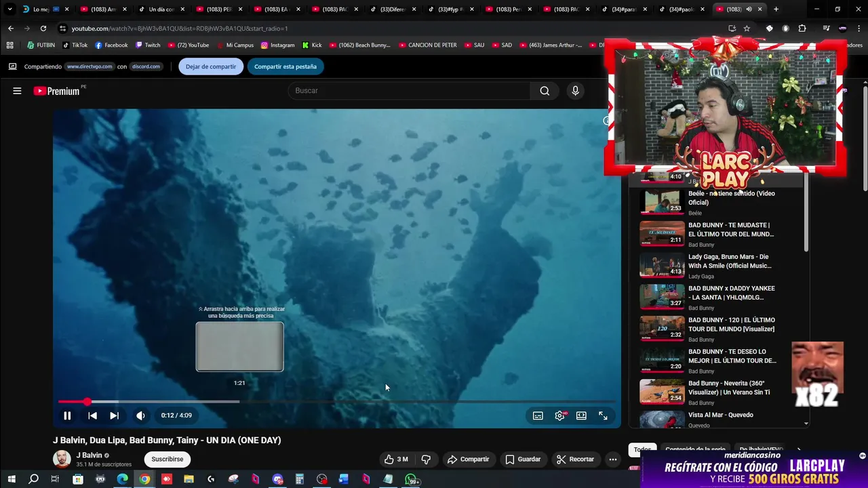Image resolution: width=868 pixels, height=488 pixels.
Task: Open Chrome from the taskbar
Action: 144,479
